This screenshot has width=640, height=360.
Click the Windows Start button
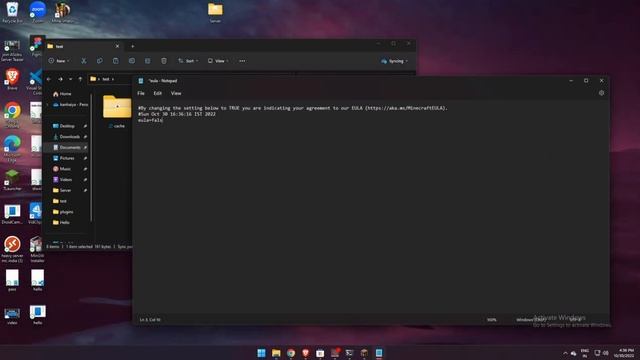(261, 353)
